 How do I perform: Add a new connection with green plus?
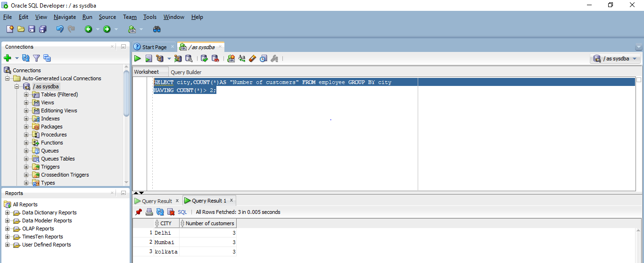tap(8, 58)
